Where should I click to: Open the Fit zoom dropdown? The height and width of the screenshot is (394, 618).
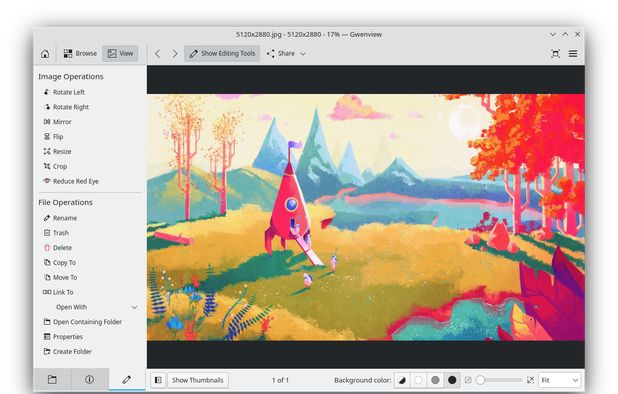pos(560,380)
